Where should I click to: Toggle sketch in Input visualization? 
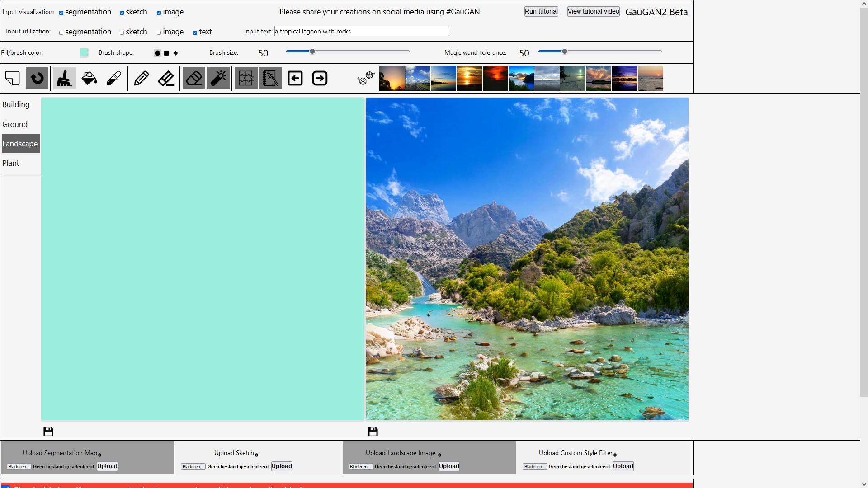(122, 13)
